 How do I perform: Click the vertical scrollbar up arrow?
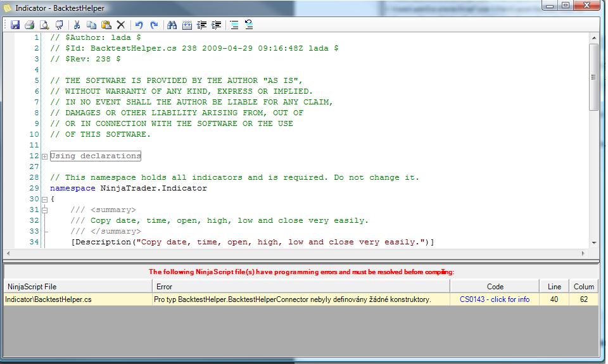[x=593, y=37]
